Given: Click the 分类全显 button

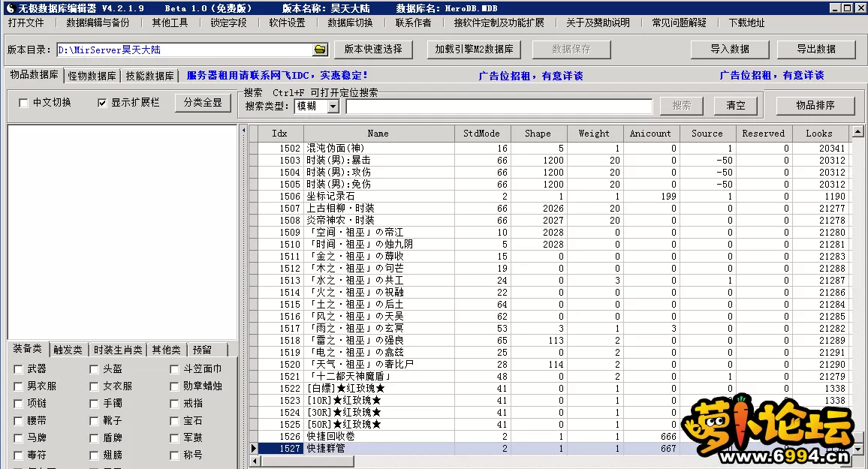Looking at the screenshot, I should [203, 103].
